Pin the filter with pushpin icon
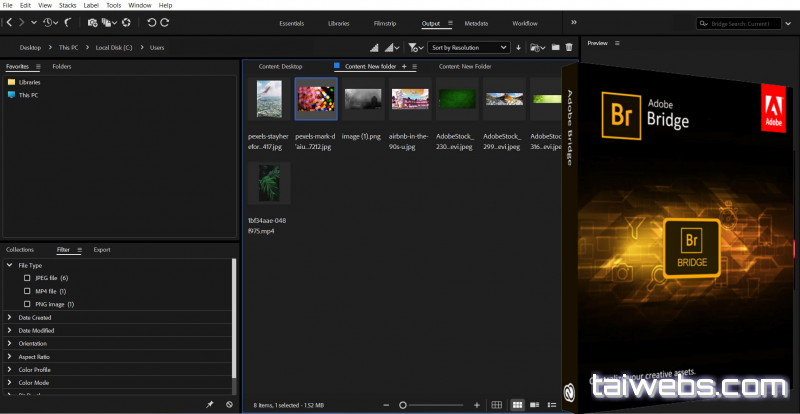Image resolution: width=800 pixels, height=414 pixels. 209,404
